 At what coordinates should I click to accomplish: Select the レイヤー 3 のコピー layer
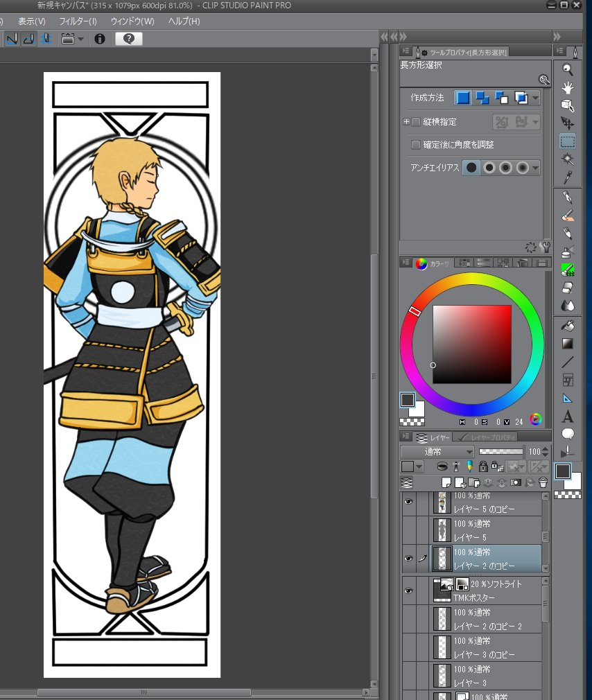click(x=485, y=647)
